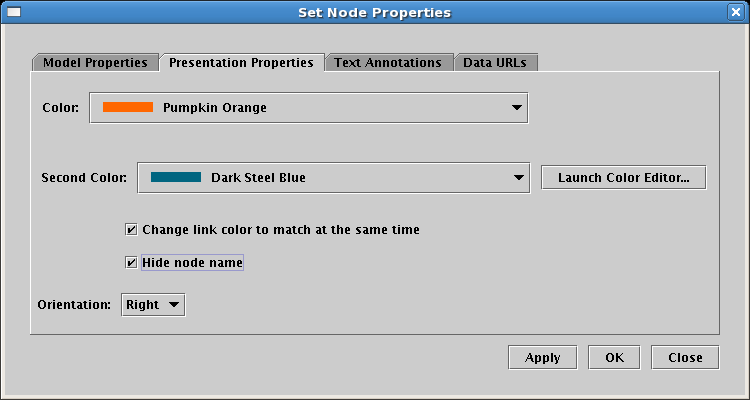Click the Close button at bottom

[x=685, y=357]
